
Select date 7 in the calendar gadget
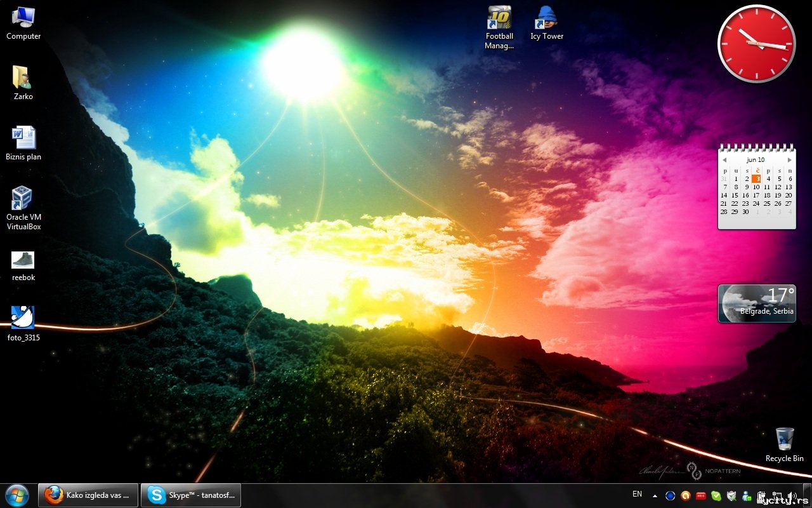point(724,187)
